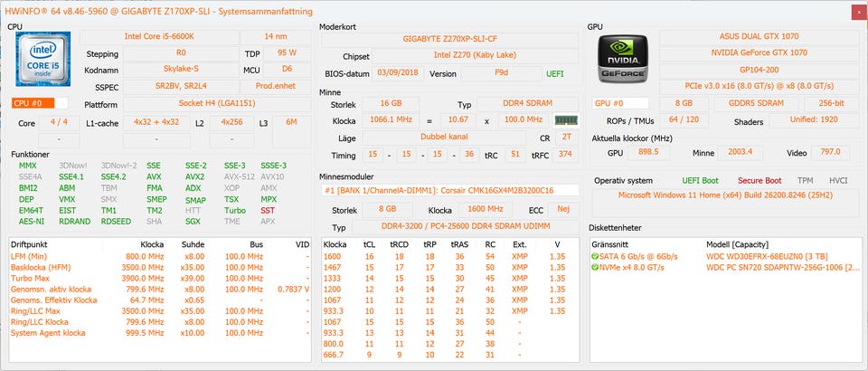Click GIGABYTE Z270XP-SLI-CF motherboard name
The height and width of the screenshot is (371, 868).
point(449,39)
